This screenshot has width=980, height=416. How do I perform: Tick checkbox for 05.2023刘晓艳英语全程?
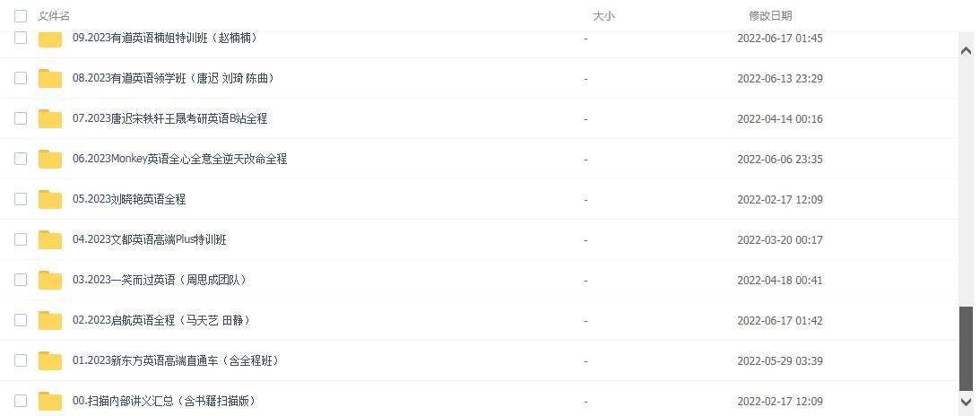pos(21,199)
